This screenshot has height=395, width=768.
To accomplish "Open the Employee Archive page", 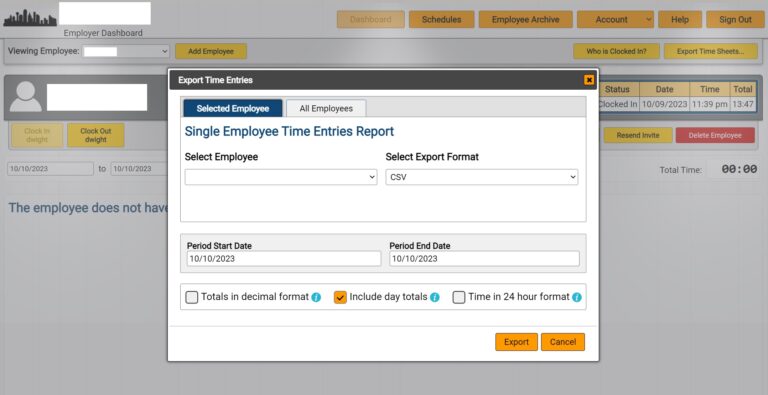I will click(526, 20).
